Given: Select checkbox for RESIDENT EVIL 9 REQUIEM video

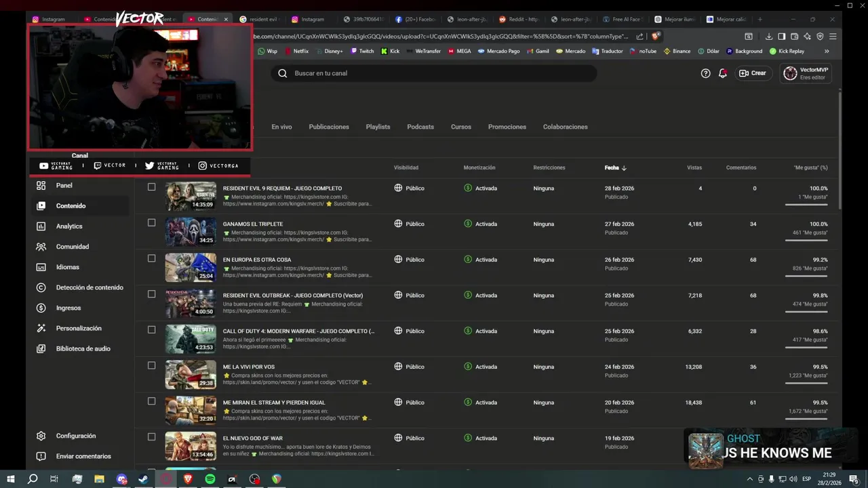Looking at the screenshot, I should coord(151,187).
